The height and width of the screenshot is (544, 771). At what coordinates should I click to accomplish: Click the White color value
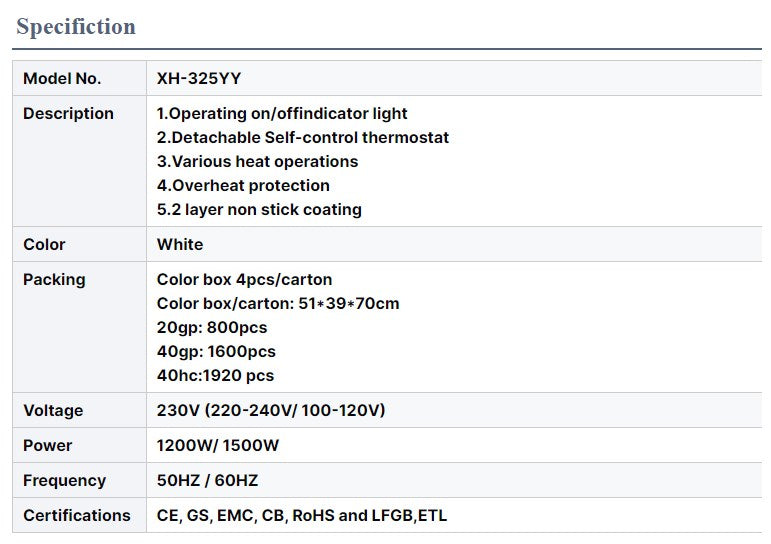pos(180,245)
